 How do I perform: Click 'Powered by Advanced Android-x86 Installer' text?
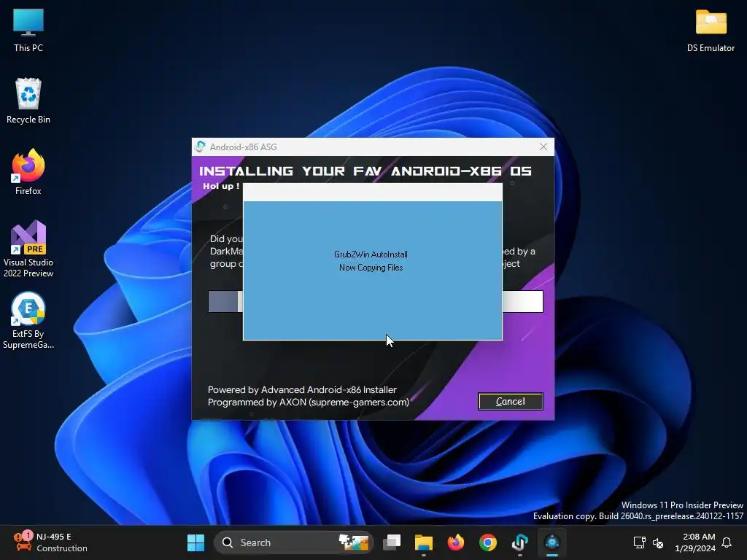[302, 389]
